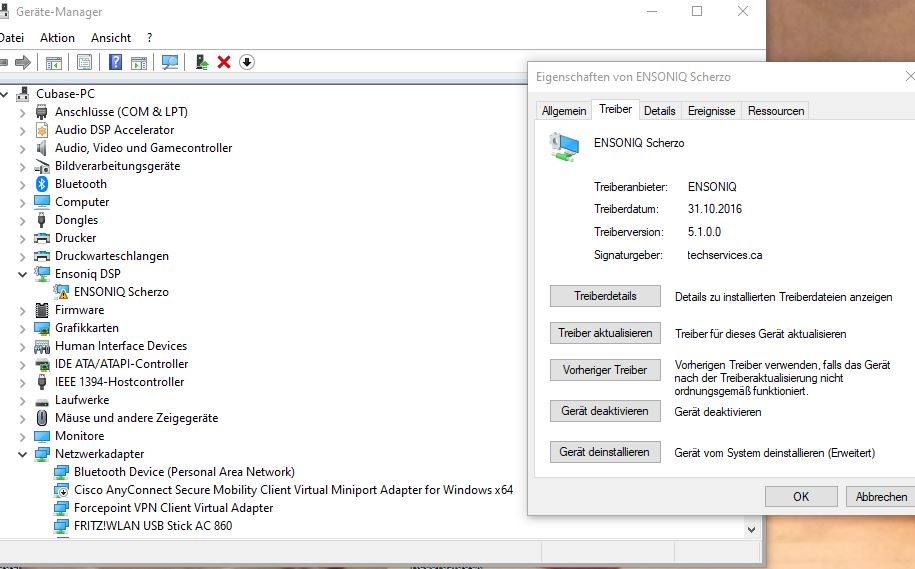Switch to the Allgemein tab
The image size is (915, 569).
[564, 111]
